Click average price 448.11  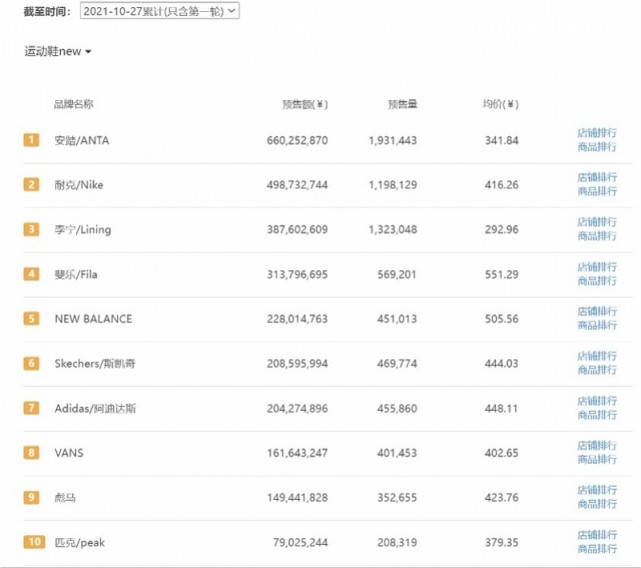pyautogui.click(x=502, y=409)
